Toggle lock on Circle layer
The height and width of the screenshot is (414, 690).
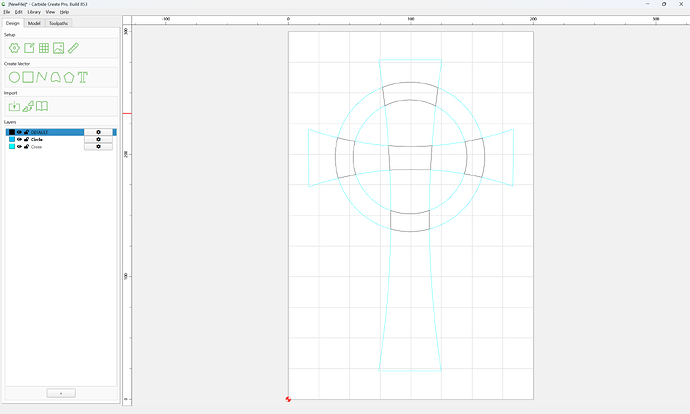click(26, 139)
